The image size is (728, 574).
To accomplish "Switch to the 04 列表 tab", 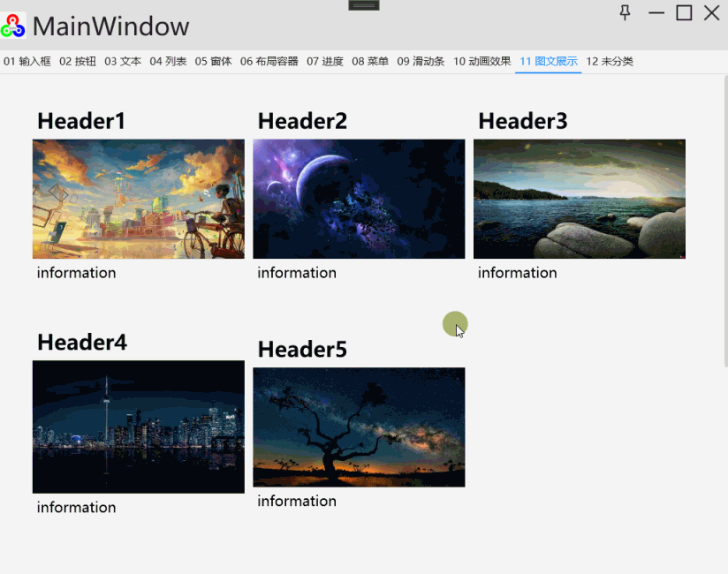I will point(168,61).
